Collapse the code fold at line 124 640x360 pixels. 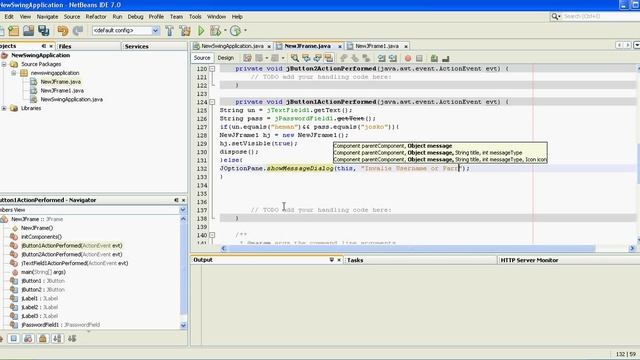tap(212, 102)
